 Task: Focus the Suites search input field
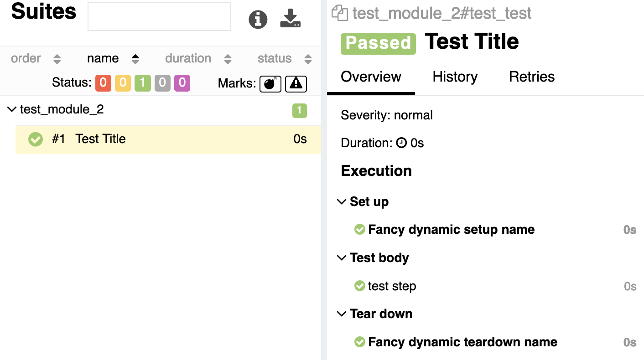tap(159, 16)
